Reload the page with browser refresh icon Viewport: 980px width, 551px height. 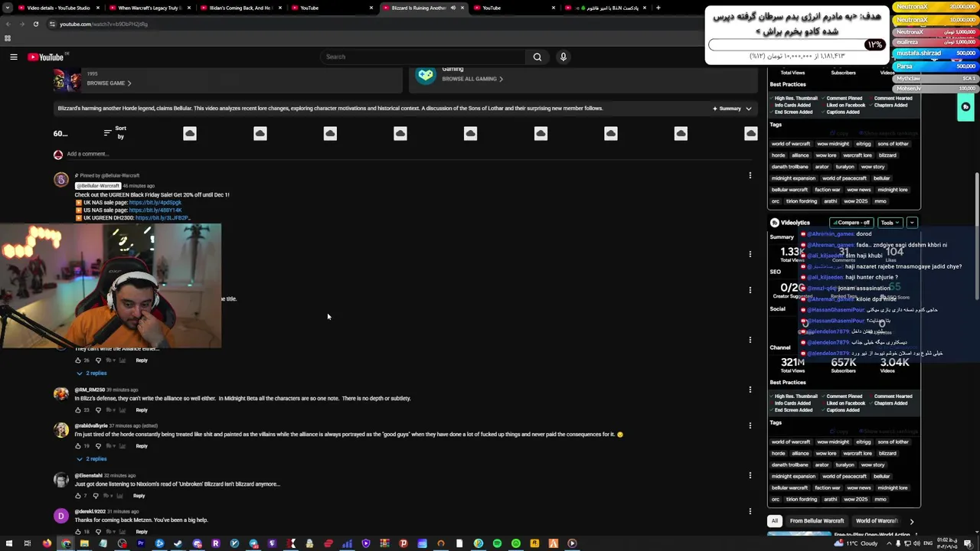[x=35, y=24]
